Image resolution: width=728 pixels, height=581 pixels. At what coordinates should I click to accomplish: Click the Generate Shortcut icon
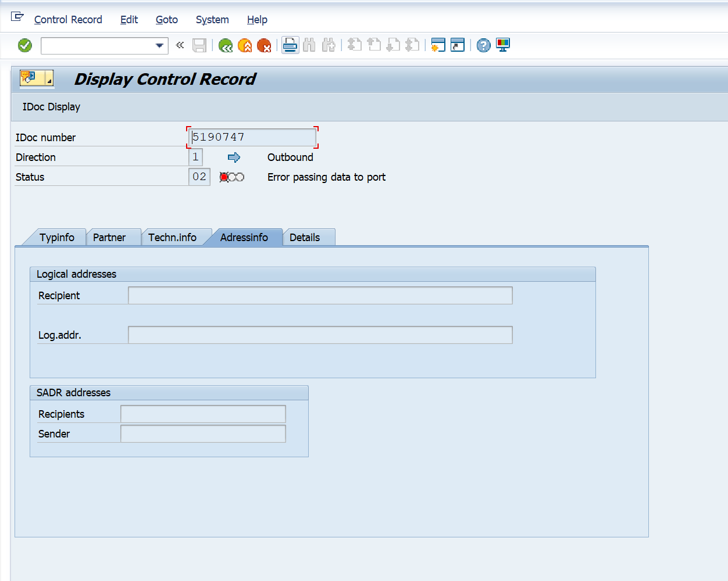point(458,45)
